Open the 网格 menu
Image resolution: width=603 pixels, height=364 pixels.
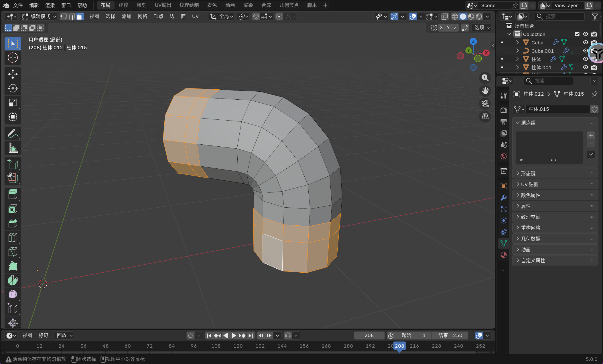[142, 17]
